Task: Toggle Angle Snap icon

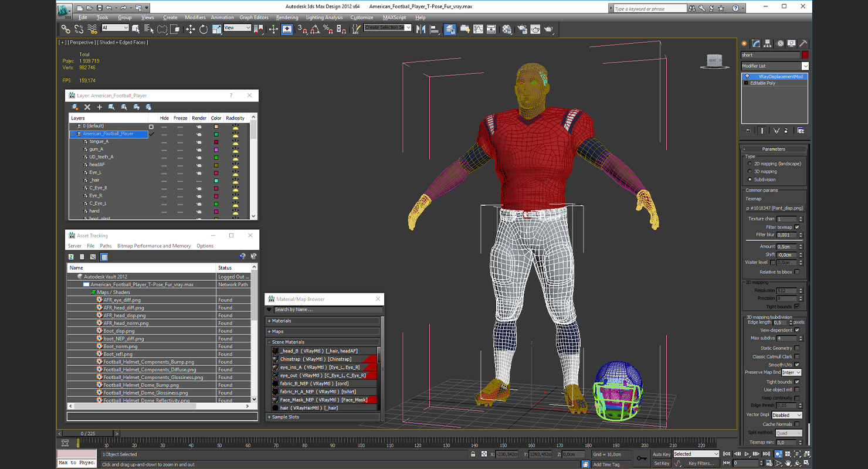Action: (x=315, y=29)
